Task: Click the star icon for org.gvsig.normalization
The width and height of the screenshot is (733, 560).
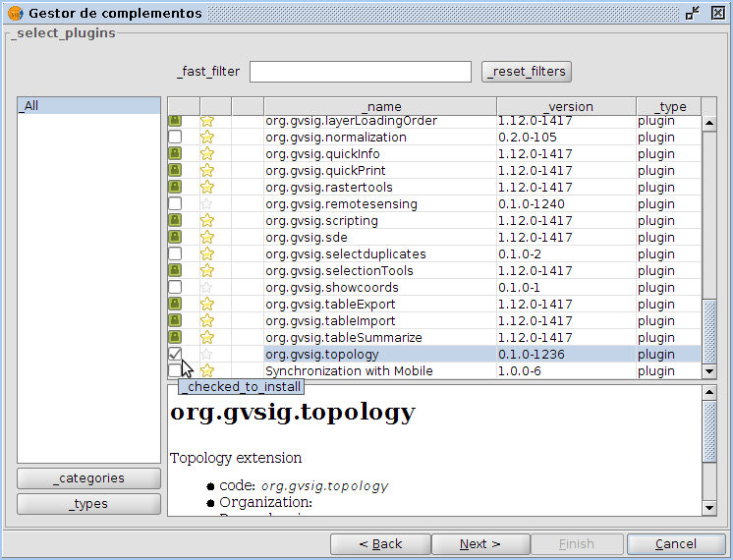Action: tap(207, 138)
